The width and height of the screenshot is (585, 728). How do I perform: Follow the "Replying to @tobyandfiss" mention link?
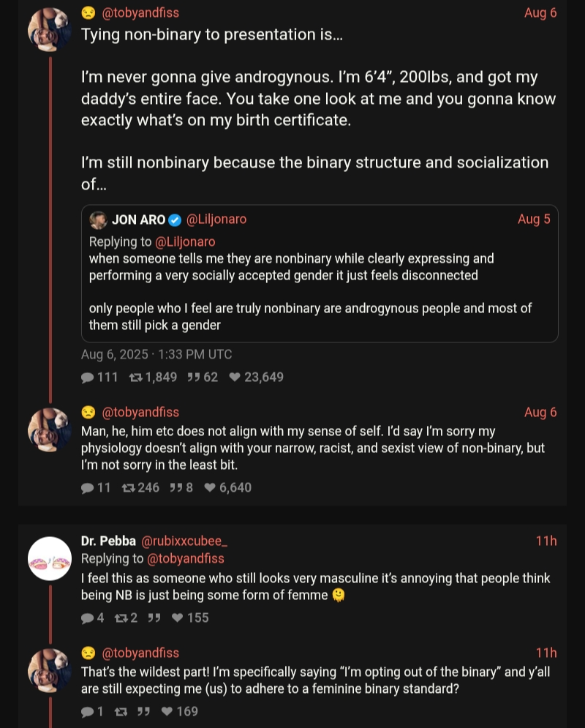[x=186, y=559]
